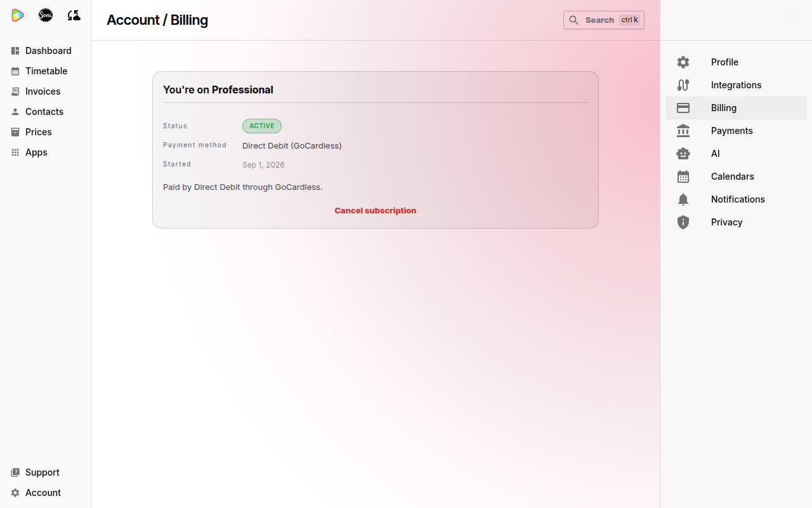
Task: Click the Payments bank icon
Action: click(x=683, y=131)
